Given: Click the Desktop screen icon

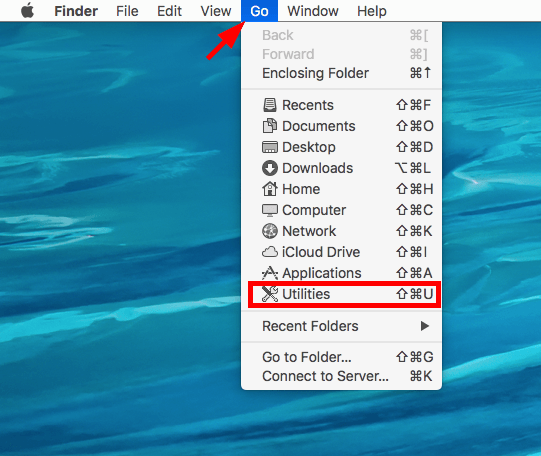Looking at the screenshot, I should coord(269,147).
